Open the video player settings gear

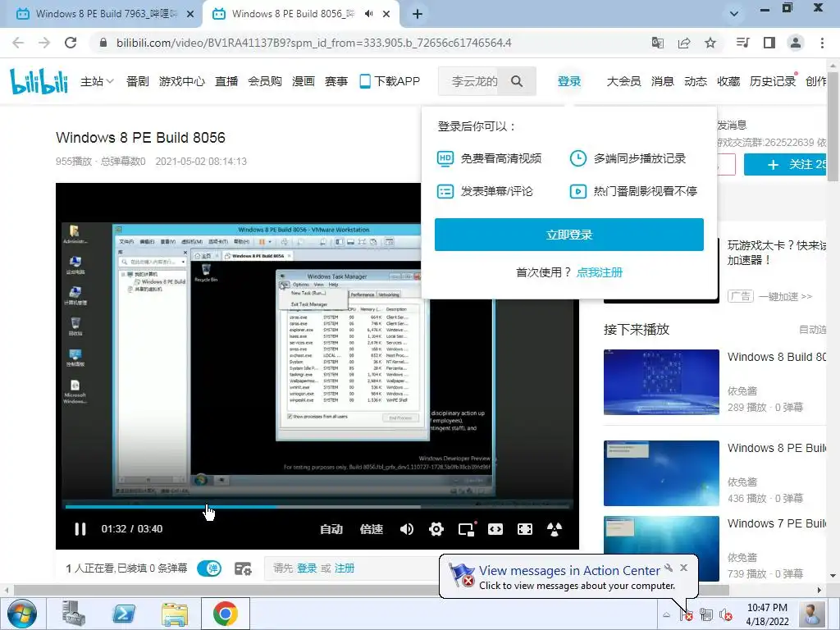pos(436,529)
